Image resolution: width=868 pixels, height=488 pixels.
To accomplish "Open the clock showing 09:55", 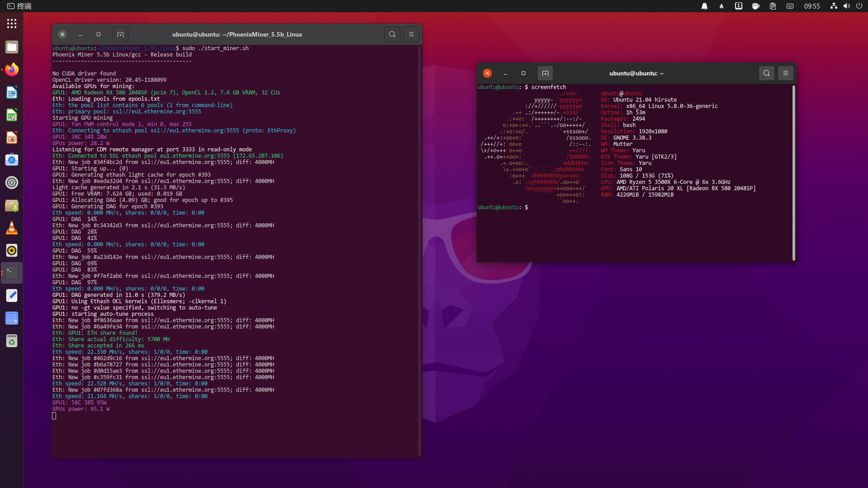I will (812, 6).
